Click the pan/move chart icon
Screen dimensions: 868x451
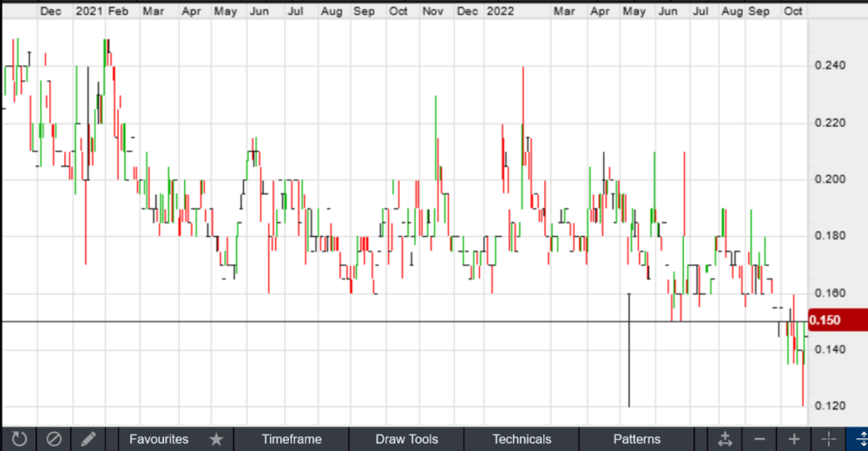(725, 440)
